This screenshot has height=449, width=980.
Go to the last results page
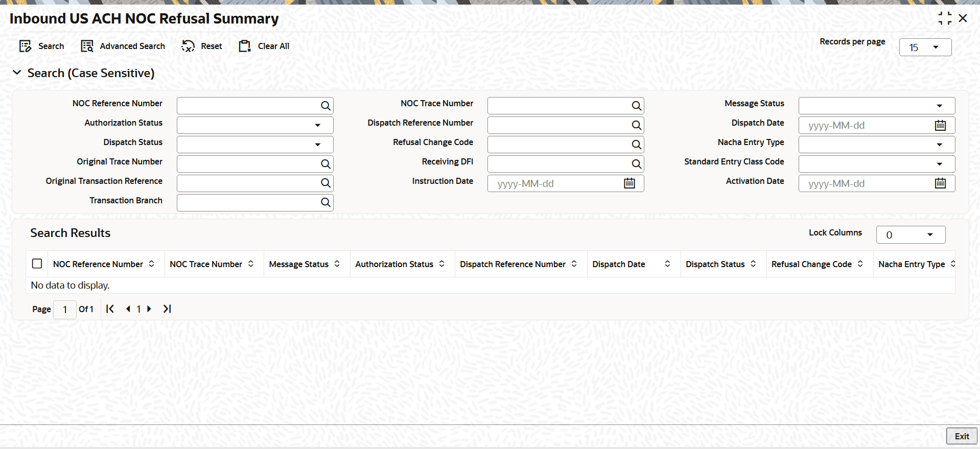click(x=167, y=309)
